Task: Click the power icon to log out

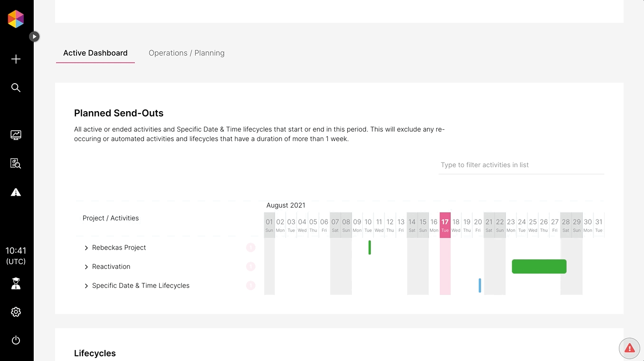Action: [16, 340]
